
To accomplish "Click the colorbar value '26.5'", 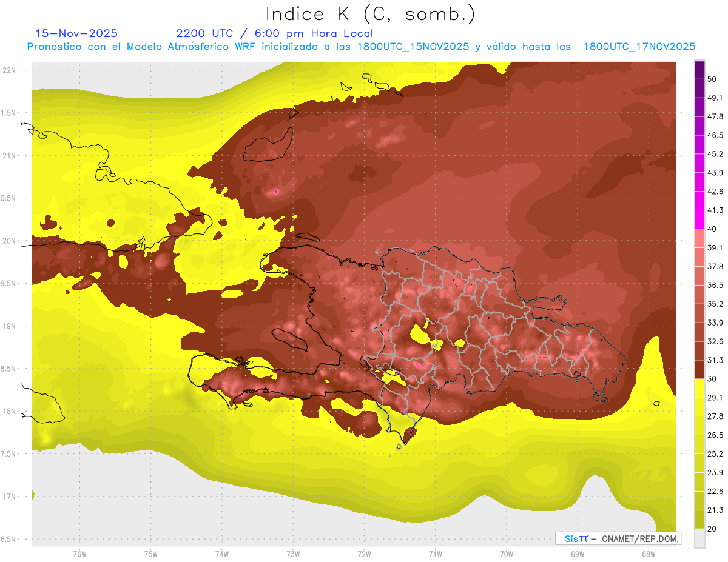I will coord(716,435).
